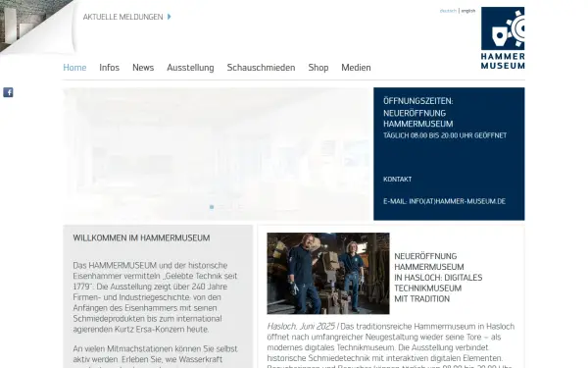Screen dimensions: 588x368
Task: Open the Facebook icon link
Action: 8,92
